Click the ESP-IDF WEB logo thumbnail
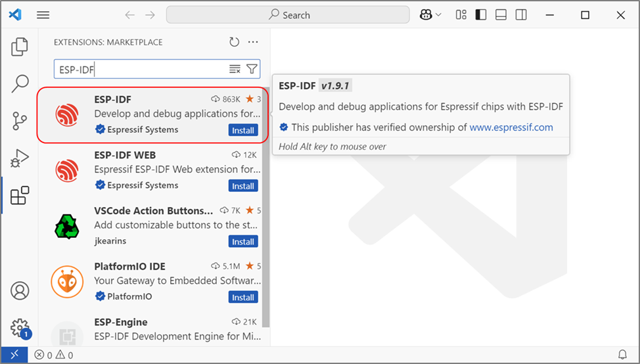 coord(67,170)
